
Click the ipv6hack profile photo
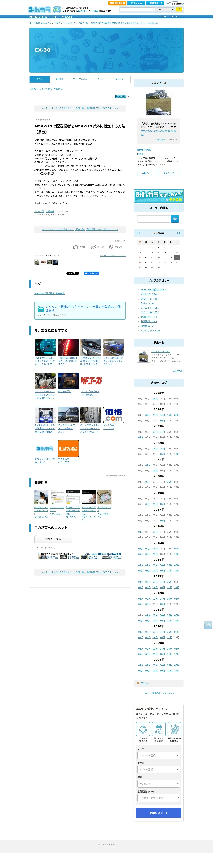pos(158,103)
